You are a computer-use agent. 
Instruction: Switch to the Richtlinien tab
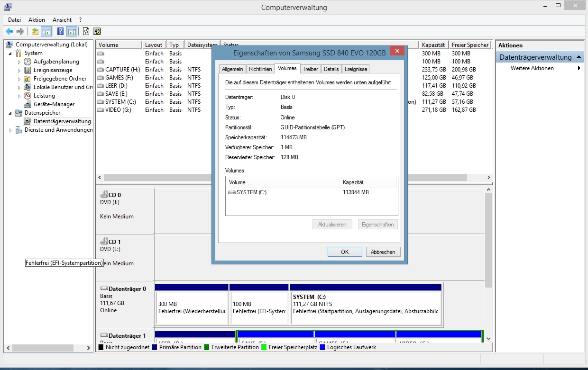(260, 69)
